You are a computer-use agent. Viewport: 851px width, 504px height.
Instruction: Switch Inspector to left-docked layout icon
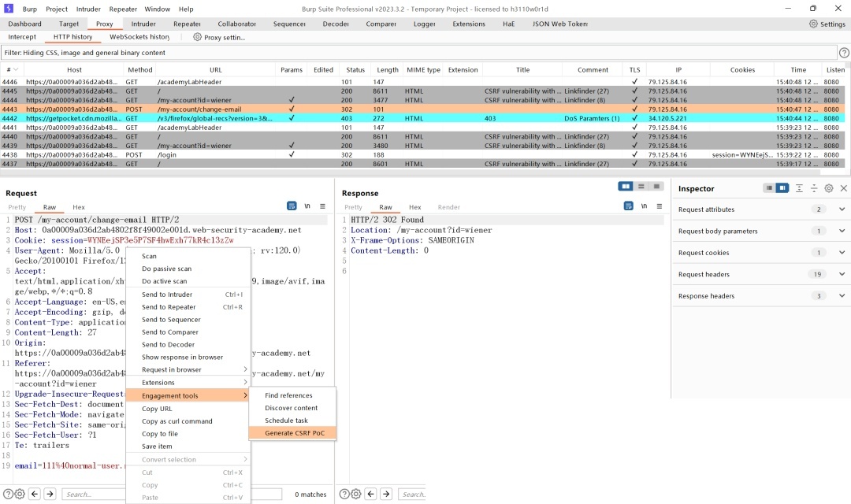pos(769,188)
